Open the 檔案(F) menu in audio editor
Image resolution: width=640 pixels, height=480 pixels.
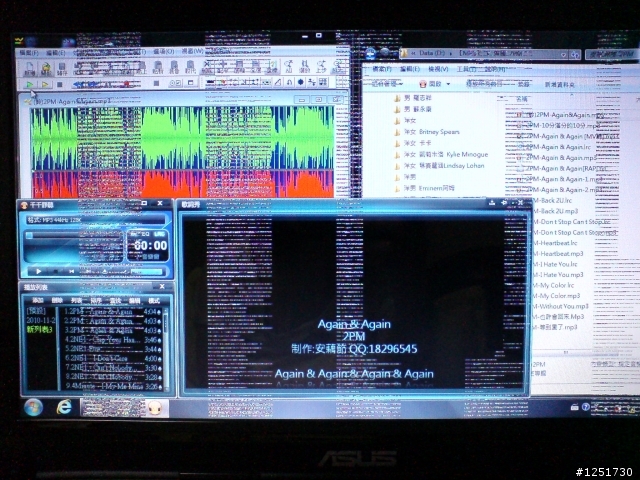pyautogui.click(x=29, y=53)
